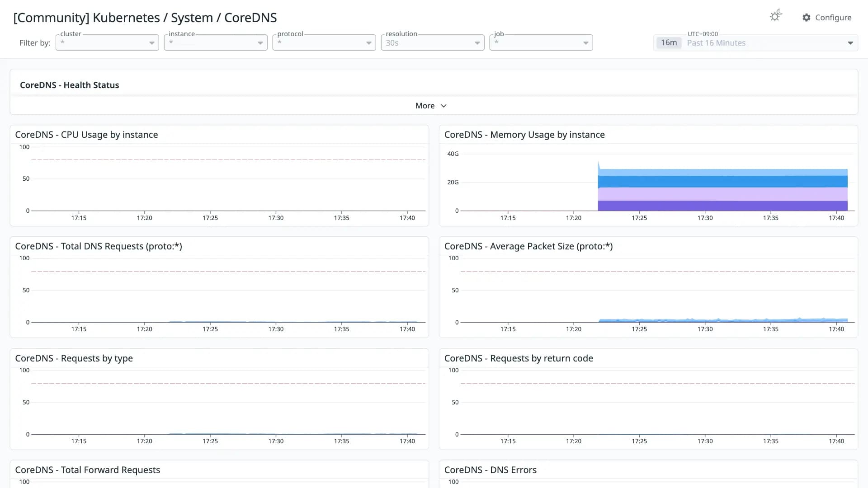Click the 17:25 tick in Requests by type chart
868x488 pixels.
(210, 441)
